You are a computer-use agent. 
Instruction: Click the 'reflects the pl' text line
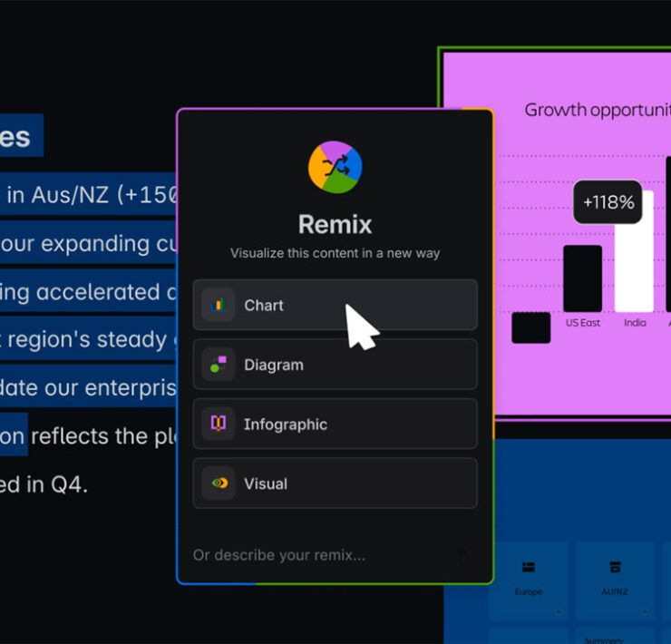[x=103, y=436]
